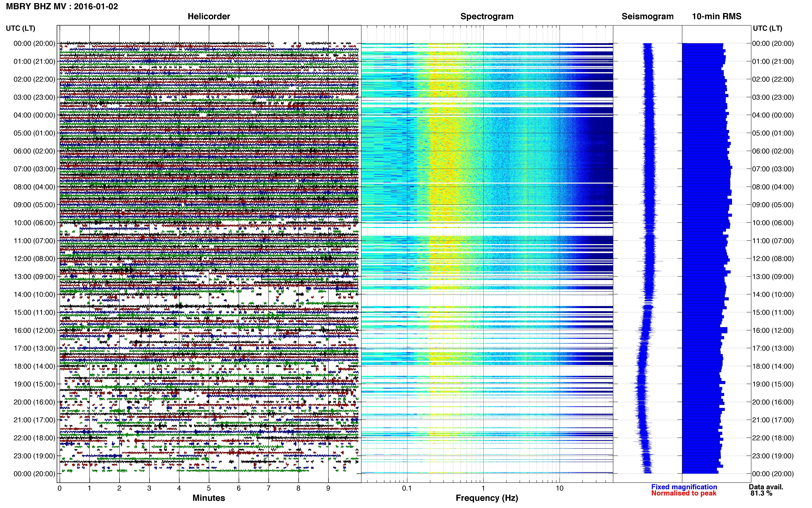
Task: Click minute tick label '9' under helicorder
Action: tap(328, 488)
